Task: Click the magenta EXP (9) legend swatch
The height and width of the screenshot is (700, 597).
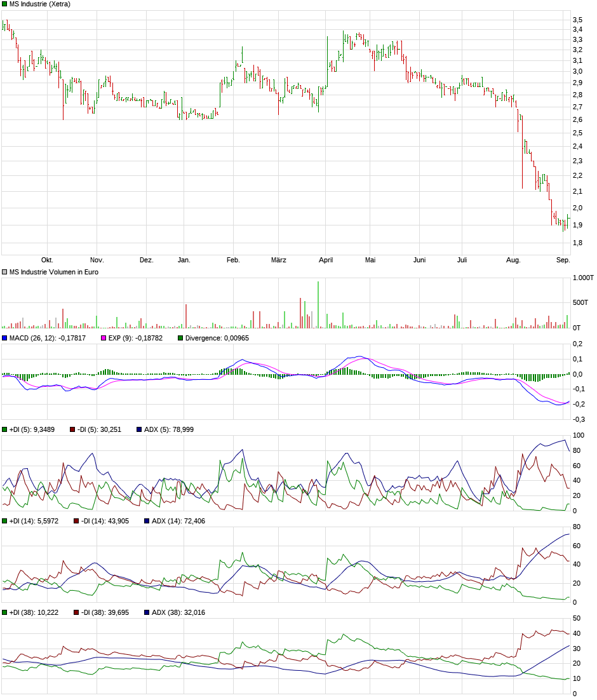Action: [x=104, y=338]
